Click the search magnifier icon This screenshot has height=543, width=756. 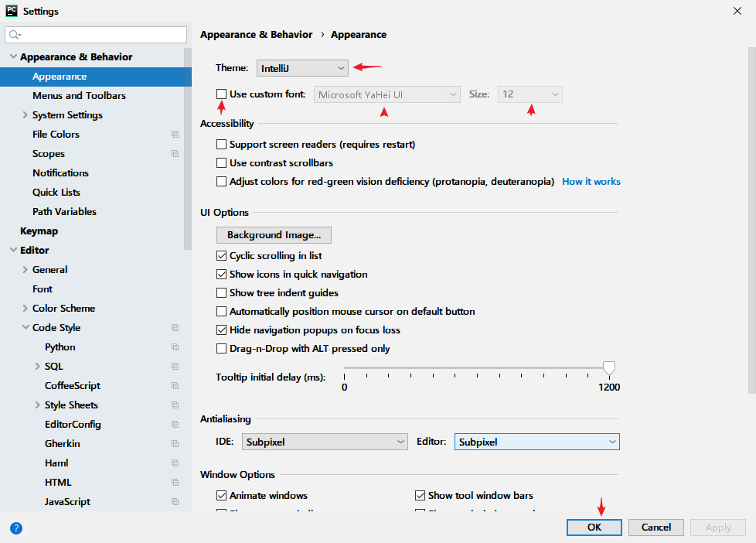point(15,35)
